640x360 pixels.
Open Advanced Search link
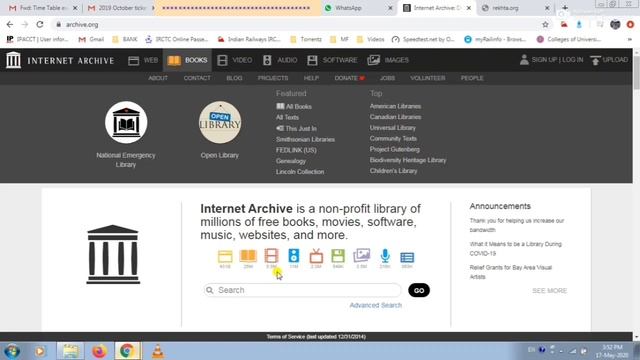coord(376,305)
